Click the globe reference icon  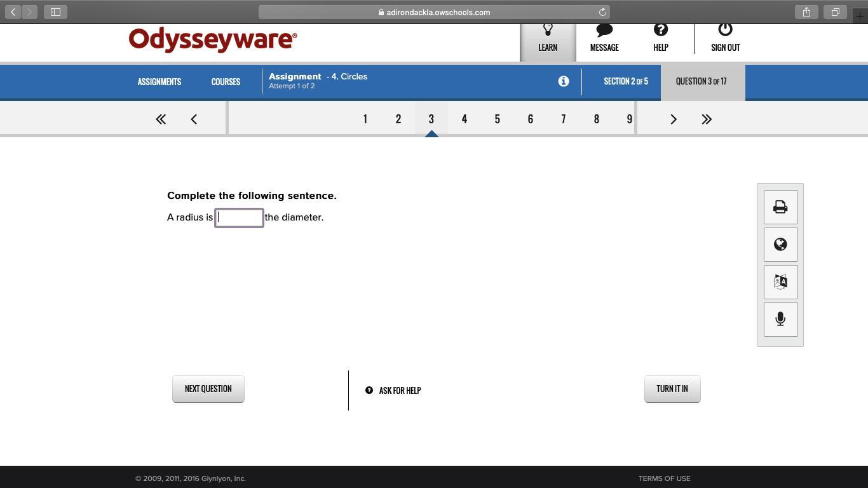tap(780, 245)
